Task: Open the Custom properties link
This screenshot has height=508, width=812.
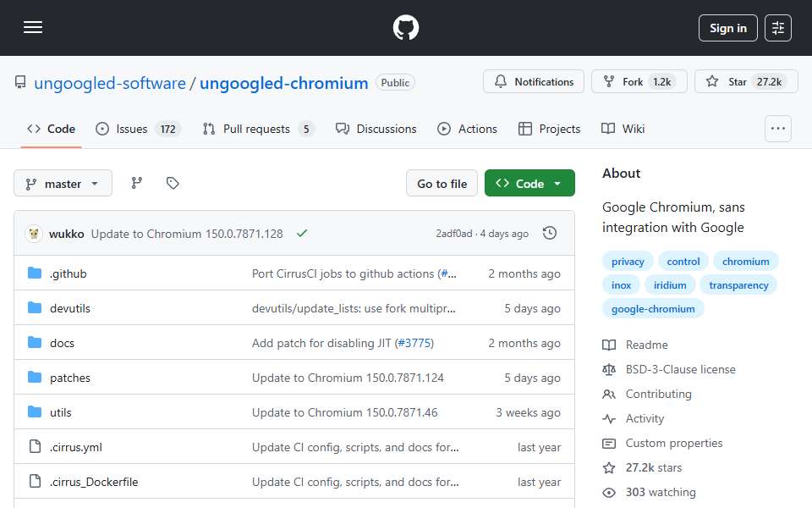Action: click(662, 443)
